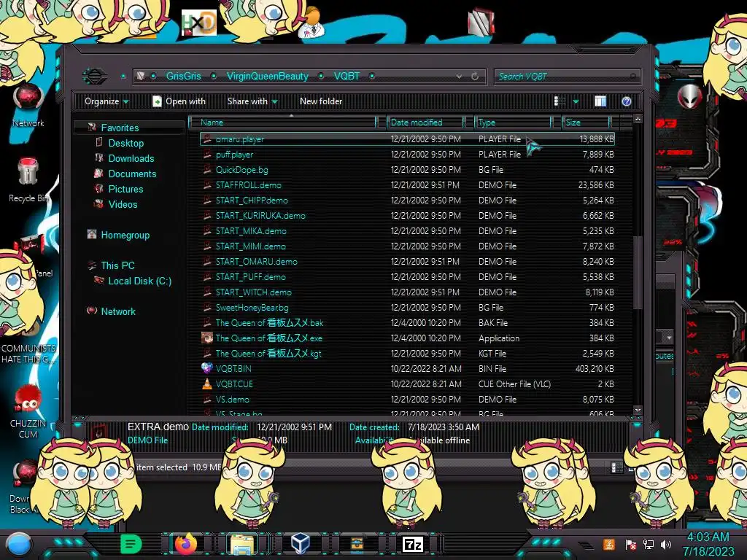Sort files by Size column
The height and width of the screenshot is (560, 747).
pos(586,122)
